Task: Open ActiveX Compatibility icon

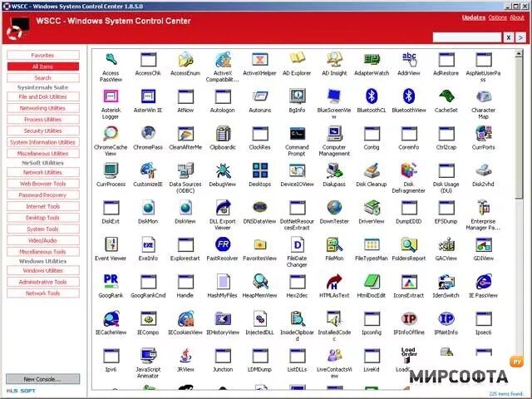Action: tap(223, 60)
